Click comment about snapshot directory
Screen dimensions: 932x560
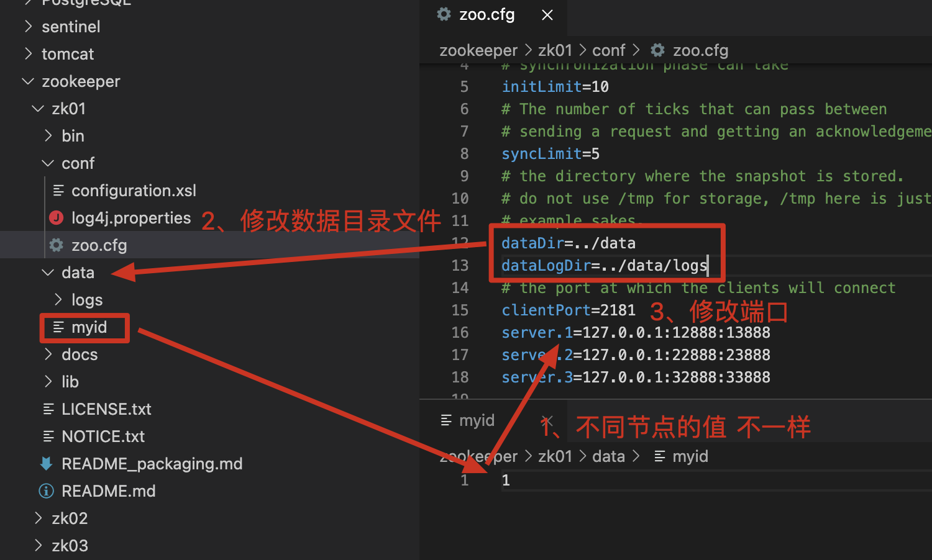point(702,176)
